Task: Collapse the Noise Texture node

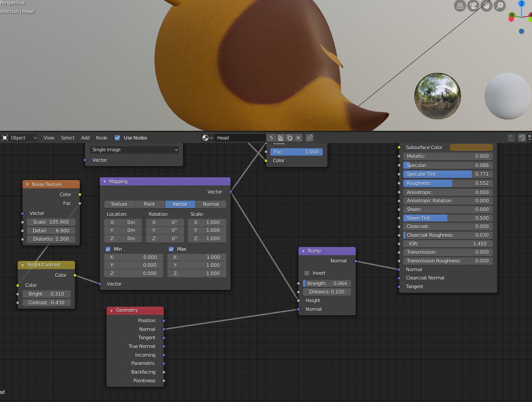Action: click(x=27, y=184)
